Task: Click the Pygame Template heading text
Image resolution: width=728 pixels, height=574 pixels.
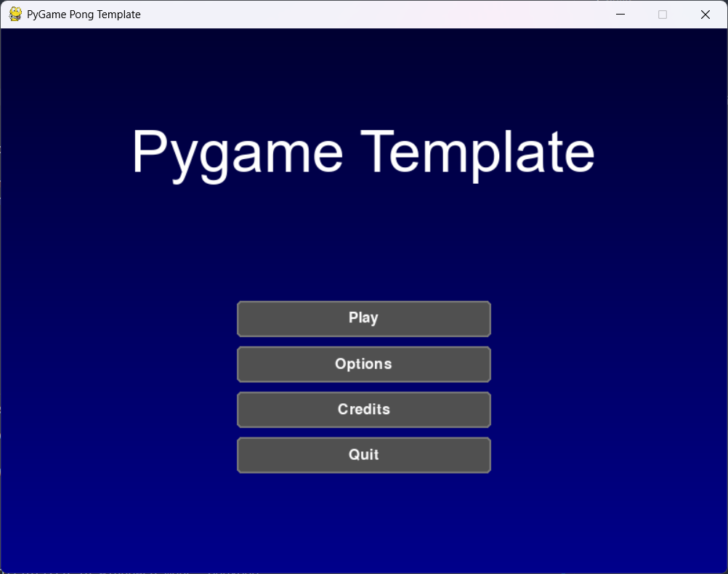Action: click(363, 150)
